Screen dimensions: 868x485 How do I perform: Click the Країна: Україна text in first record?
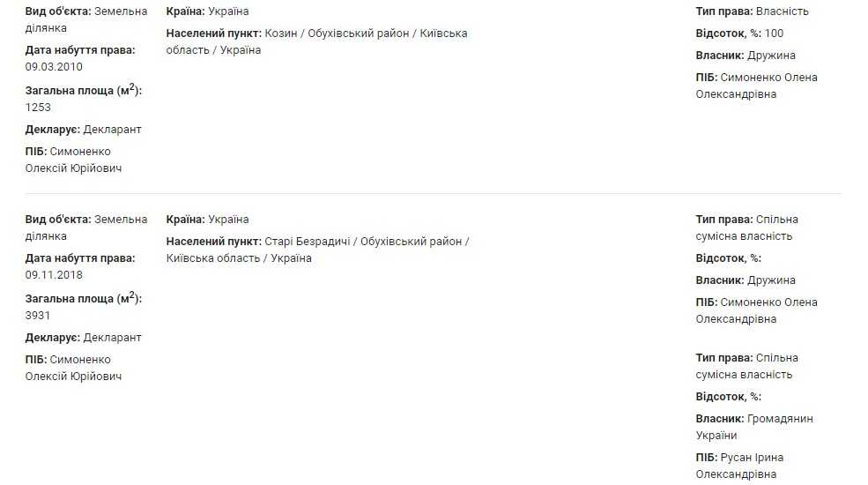point(208,11)
